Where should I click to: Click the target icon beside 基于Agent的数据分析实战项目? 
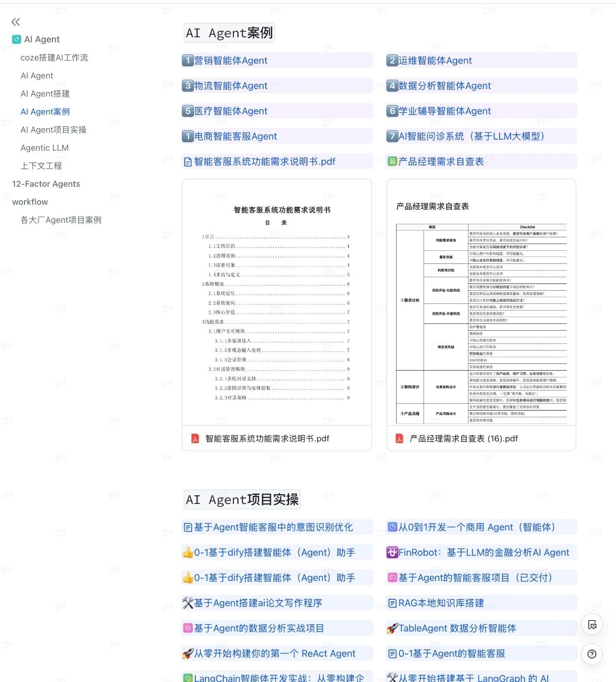[188, 628]
